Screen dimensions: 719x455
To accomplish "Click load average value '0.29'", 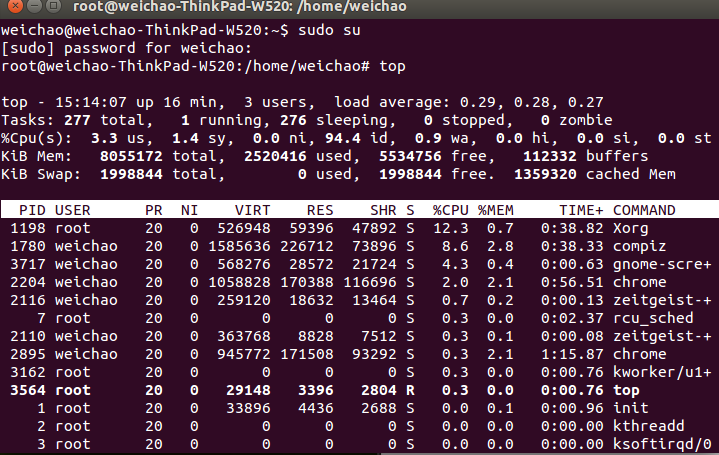I will 480,102.
